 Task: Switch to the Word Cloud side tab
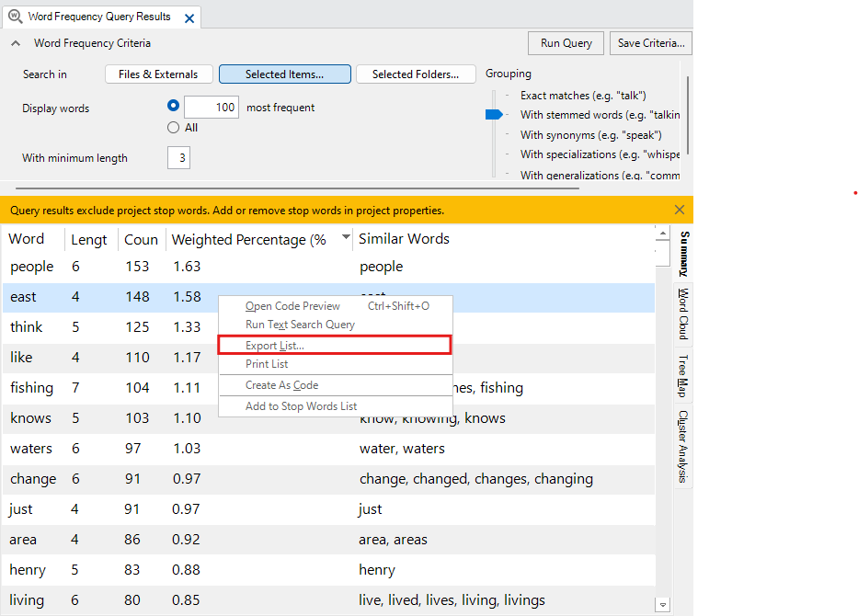[684, 314]
